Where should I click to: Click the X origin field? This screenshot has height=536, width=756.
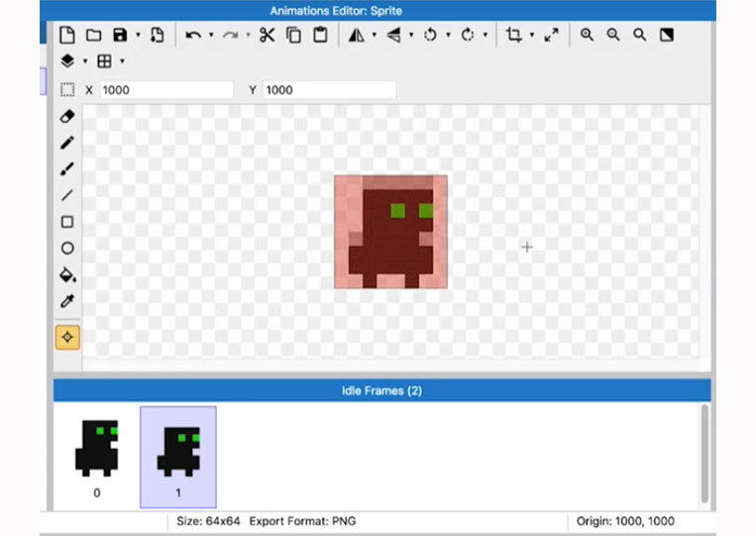[166, 90]
